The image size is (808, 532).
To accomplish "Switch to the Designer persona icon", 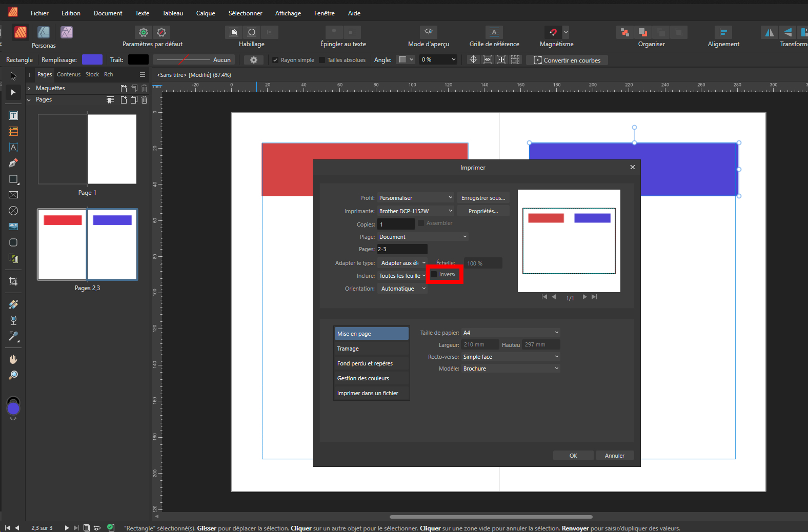I will tap(44, 32).
